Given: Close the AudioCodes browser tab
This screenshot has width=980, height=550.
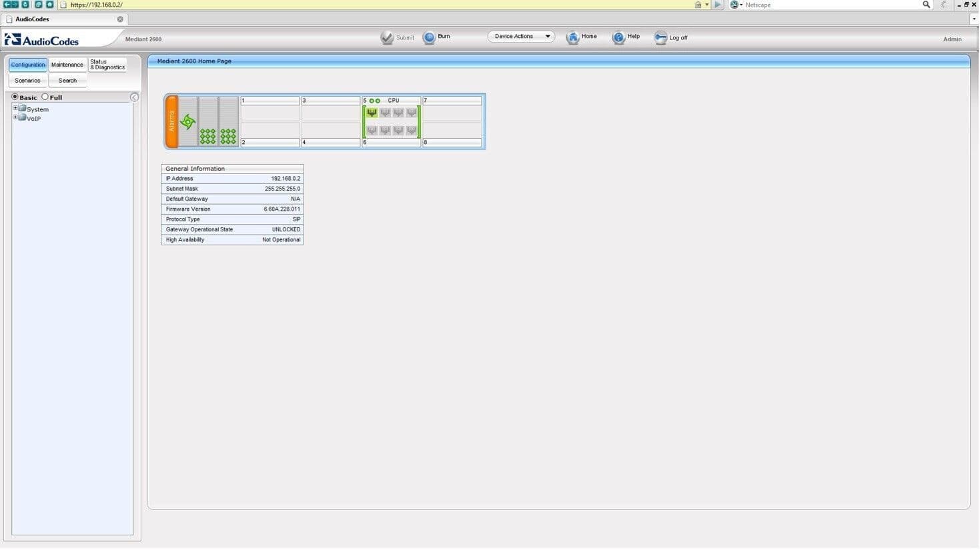Looking at the screenshot, I should point(120,19).
